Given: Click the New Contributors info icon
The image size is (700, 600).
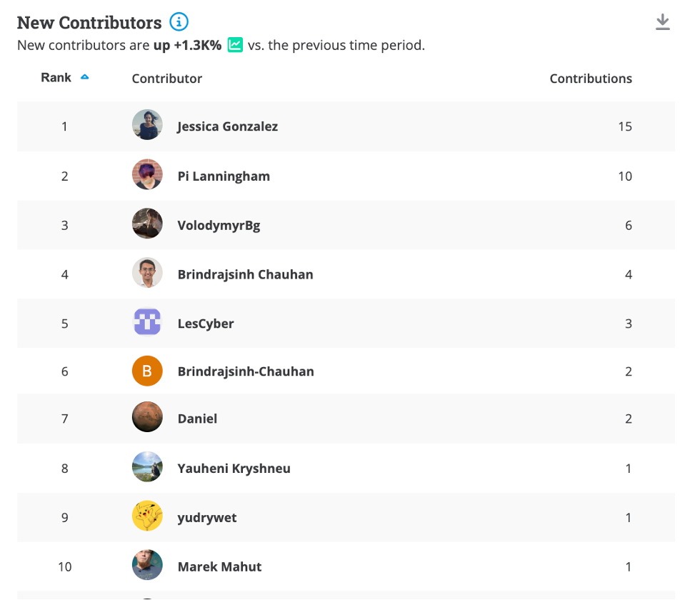Looking at the screenshot, I should [x=179, y=21].
